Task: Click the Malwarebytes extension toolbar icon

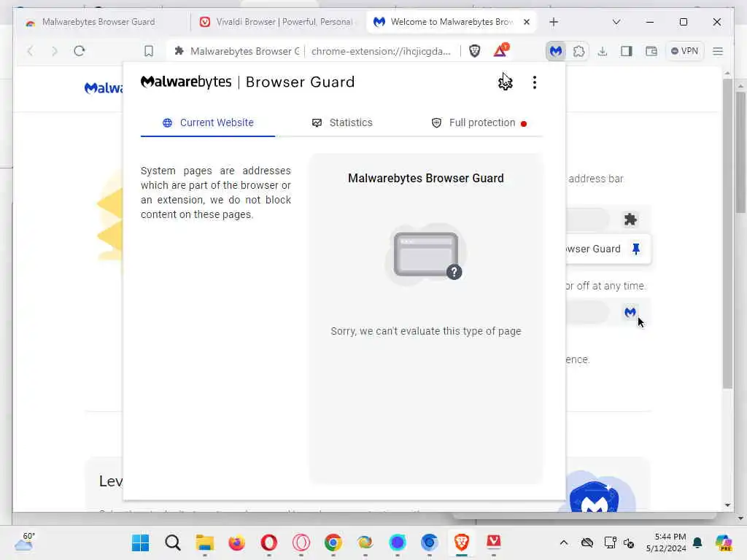Action: click(x=555, y=51)
